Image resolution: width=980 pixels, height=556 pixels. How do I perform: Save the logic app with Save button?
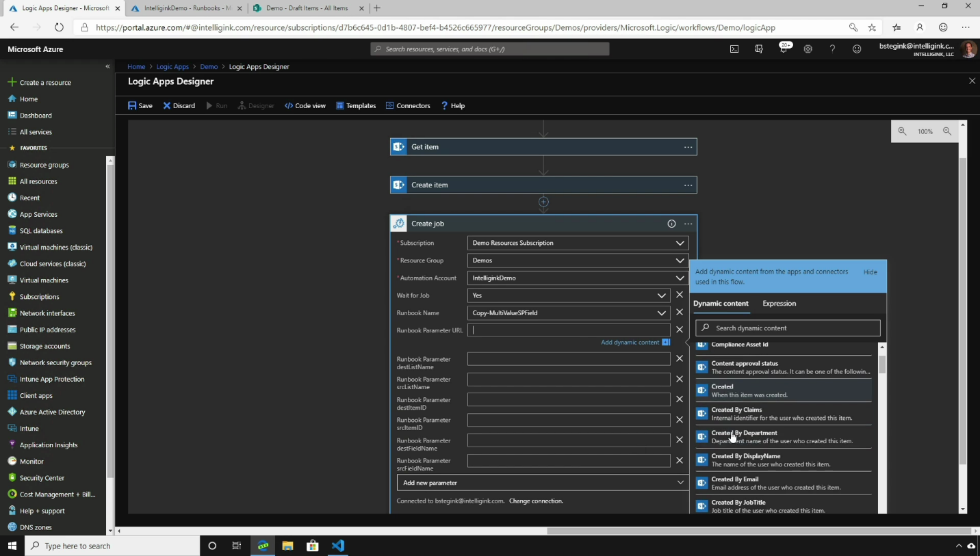pyautogui.click(x=140, y=106)
